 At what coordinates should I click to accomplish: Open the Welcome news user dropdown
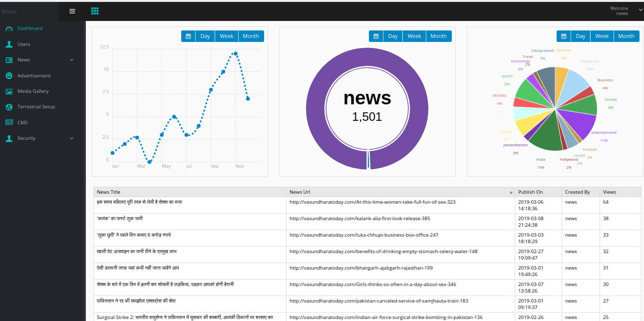[x=641, y=10]
